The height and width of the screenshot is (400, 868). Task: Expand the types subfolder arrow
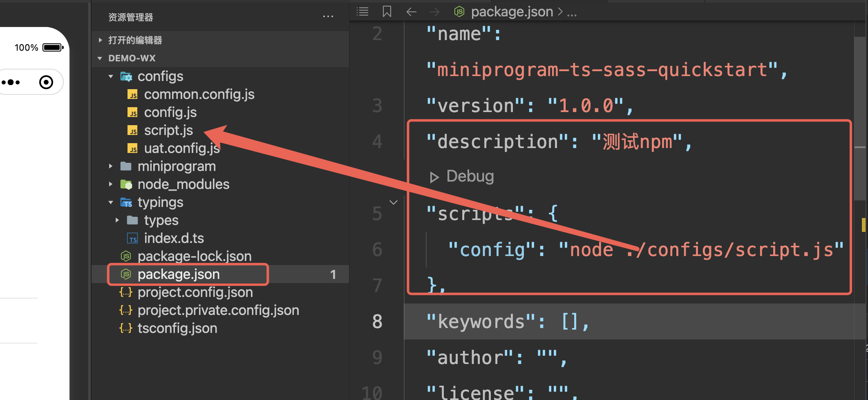[x=117, y=220]
